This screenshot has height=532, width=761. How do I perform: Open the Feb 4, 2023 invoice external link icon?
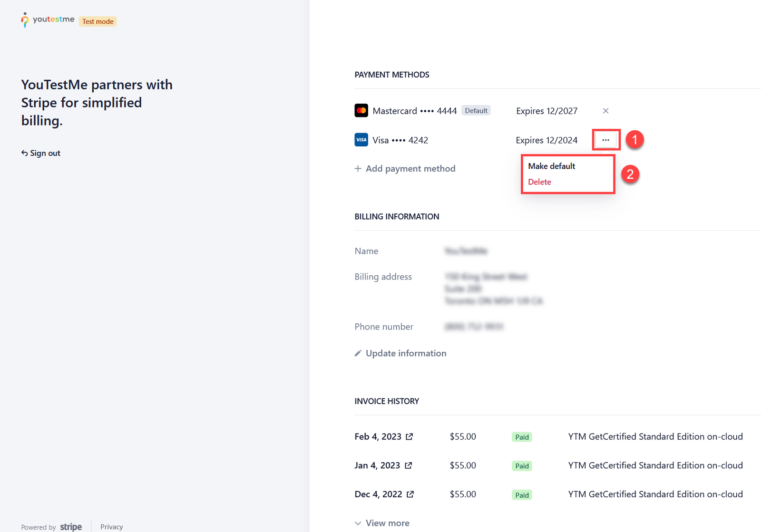[410, 436]
